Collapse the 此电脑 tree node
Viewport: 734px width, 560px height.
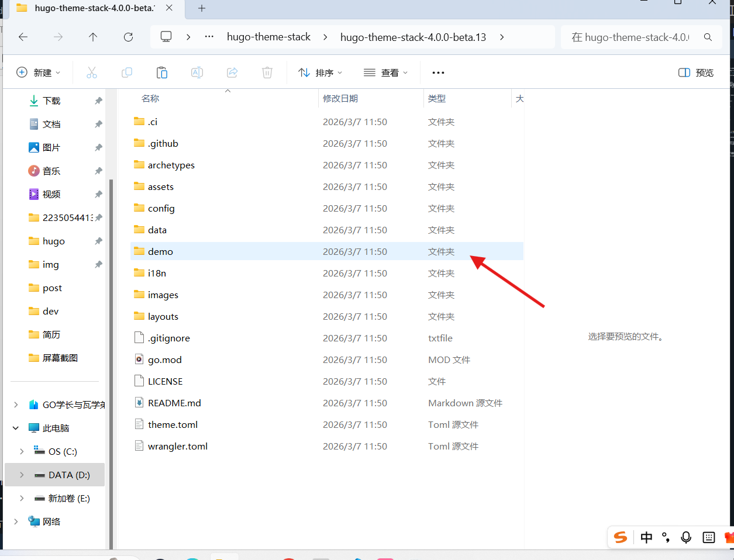[16, 428]
